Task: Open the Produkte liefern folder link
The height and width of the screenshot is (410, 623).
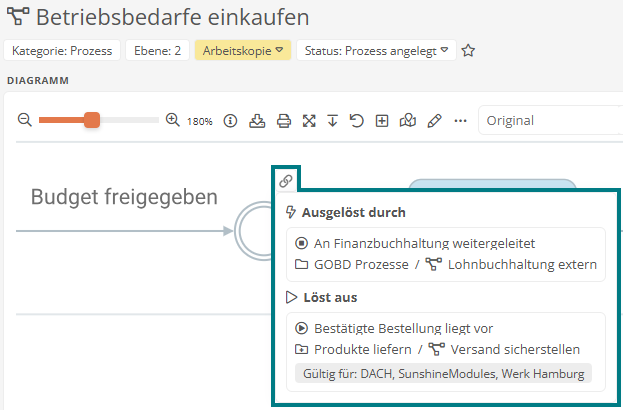Action: point(363,349)
